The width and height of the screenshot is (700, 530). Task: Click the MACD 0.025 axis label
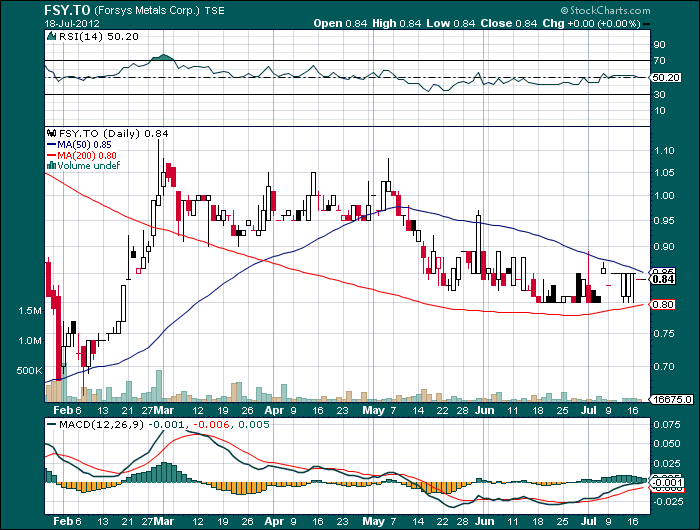(667, 463)
